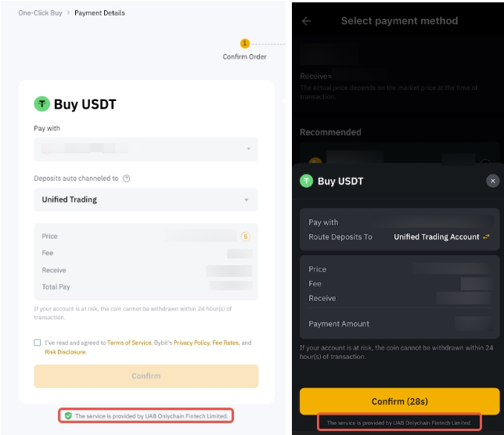The height and width of the screenshot is (435, 504).
Task: Open the Risk Disclosure link
Action: tap(64, 352)
